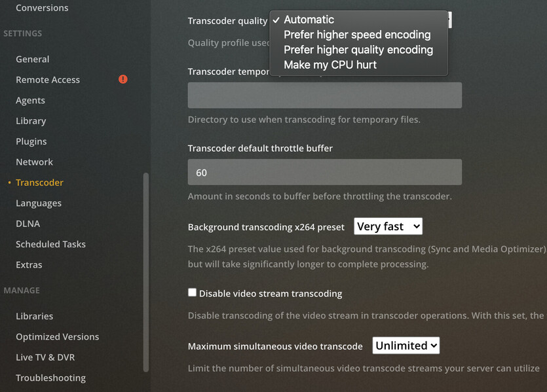Open the Agents settings page
Image resolution: width=547 pixels, height=392 pixels.
[30, 100]
